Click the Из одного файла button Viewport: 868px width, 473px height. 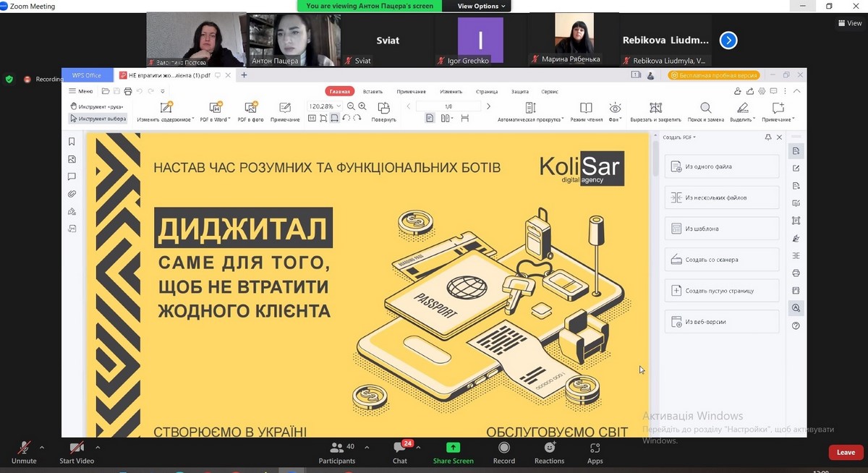[x=722, y=166]
